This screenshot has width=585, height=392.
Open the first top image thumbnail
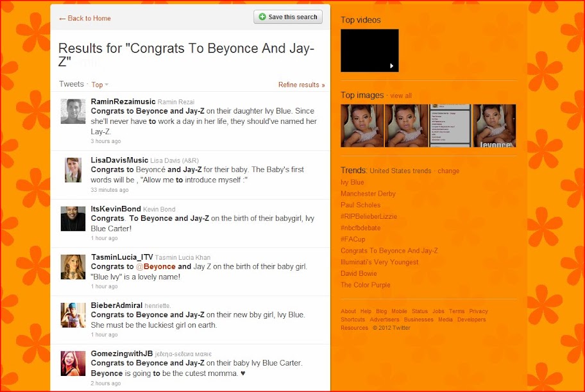(x=362, y=126)
